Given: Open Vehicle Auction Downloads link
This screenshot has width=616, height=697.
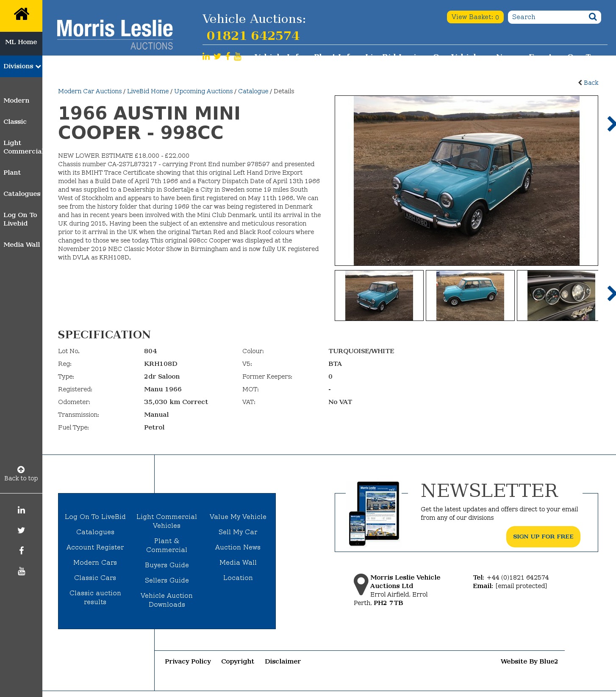Looking at the screenshot, I should (167, 600).
